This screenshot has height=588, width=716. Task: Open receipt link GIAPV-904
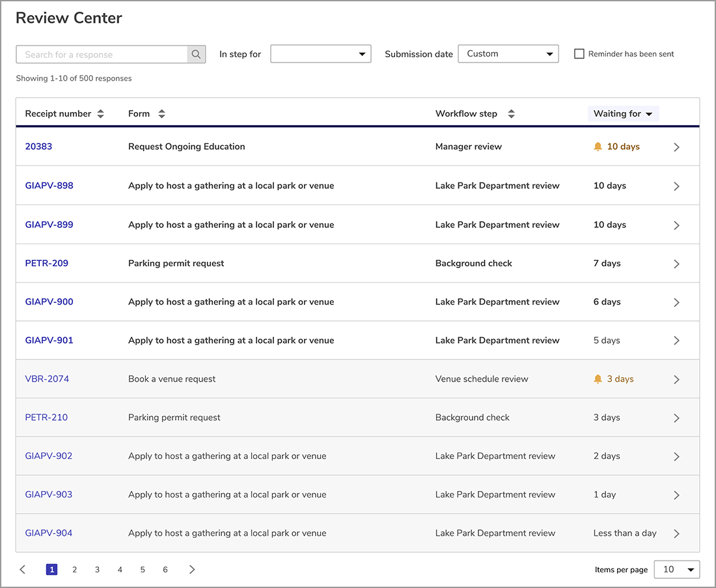tap(48, 533)
